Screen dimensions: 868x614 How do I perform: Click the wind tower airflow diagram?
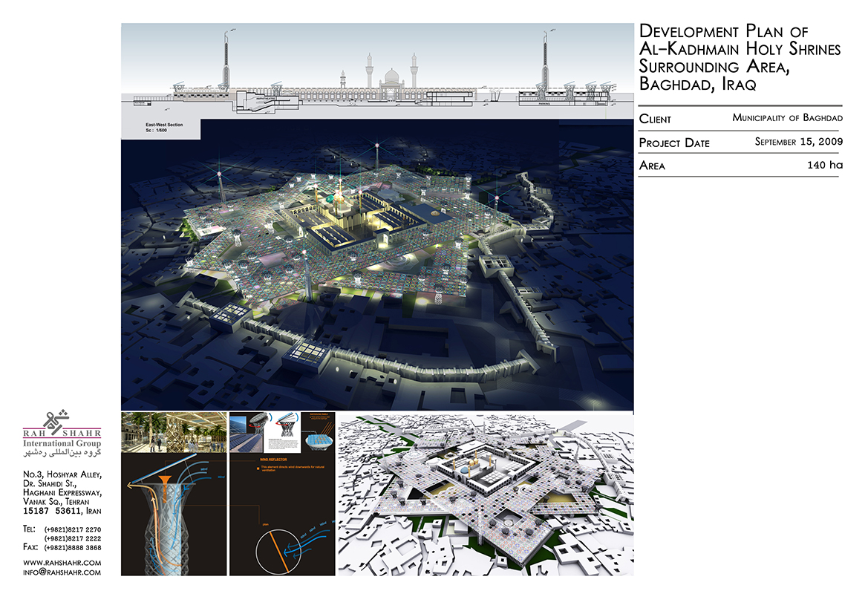pos(174,515)
